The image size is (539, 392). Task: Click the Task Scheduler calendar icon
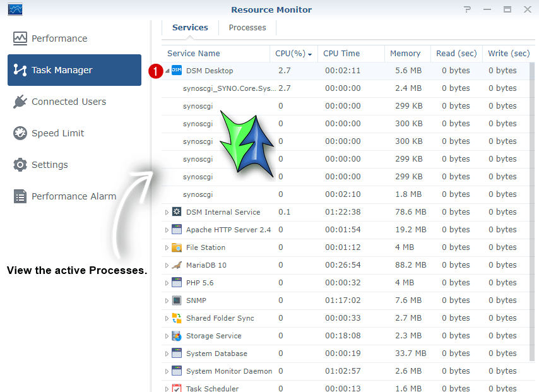177,388
